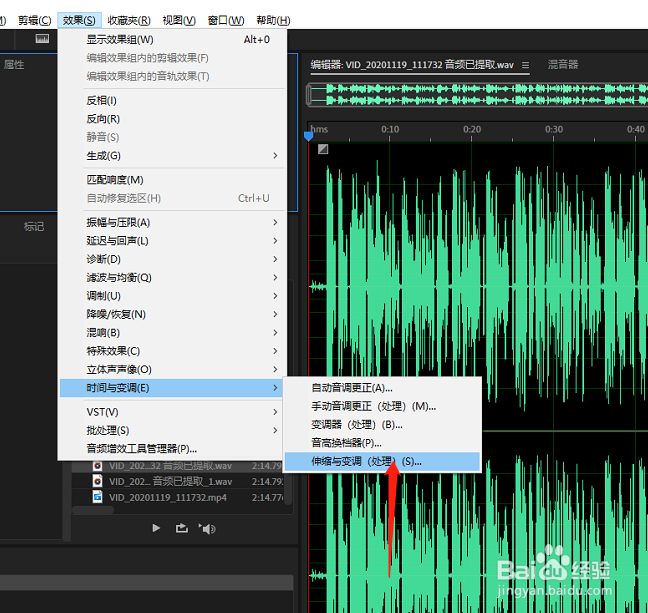Click the waveform overview navigator bar
Screen dimensions: 648x613
(x=477, y=95)
